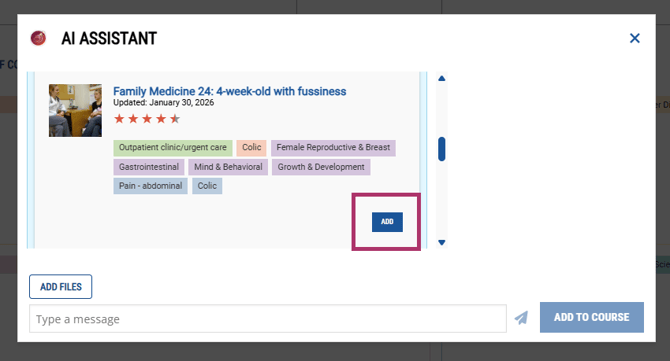
Task: Click the blue ADD button
Action: [387, 222]
